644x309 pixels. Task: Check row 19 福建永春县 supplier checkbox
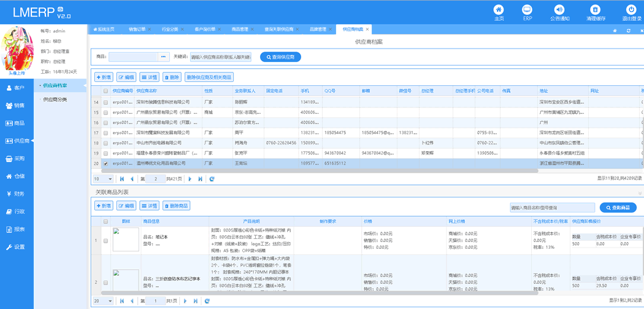(x=105, y=154)
